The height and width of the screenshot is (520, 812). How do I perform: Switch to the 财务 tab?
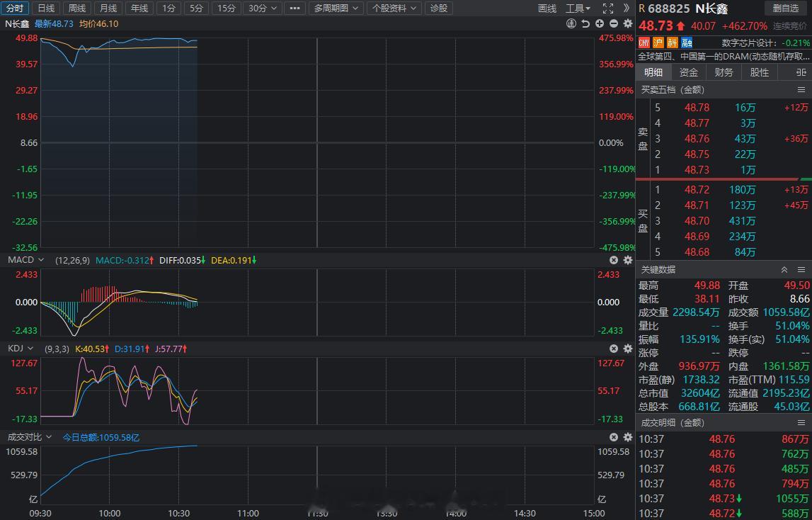pyautogui.click(x=724, y=72)
